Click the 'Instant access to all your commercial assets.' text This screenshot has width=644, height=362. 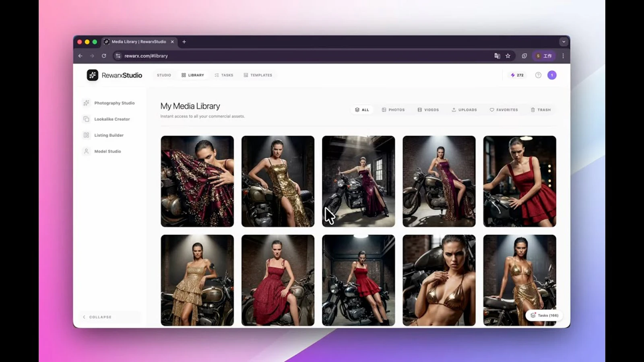(202, 116)
